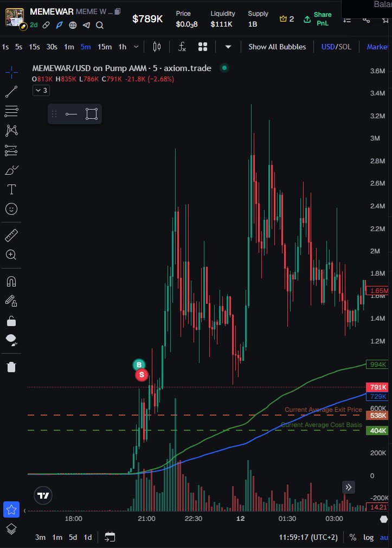Toggle lock all drawings
The width and height of the screenshot is (392, 548).
pyautogui.click(x=11, y=321)
